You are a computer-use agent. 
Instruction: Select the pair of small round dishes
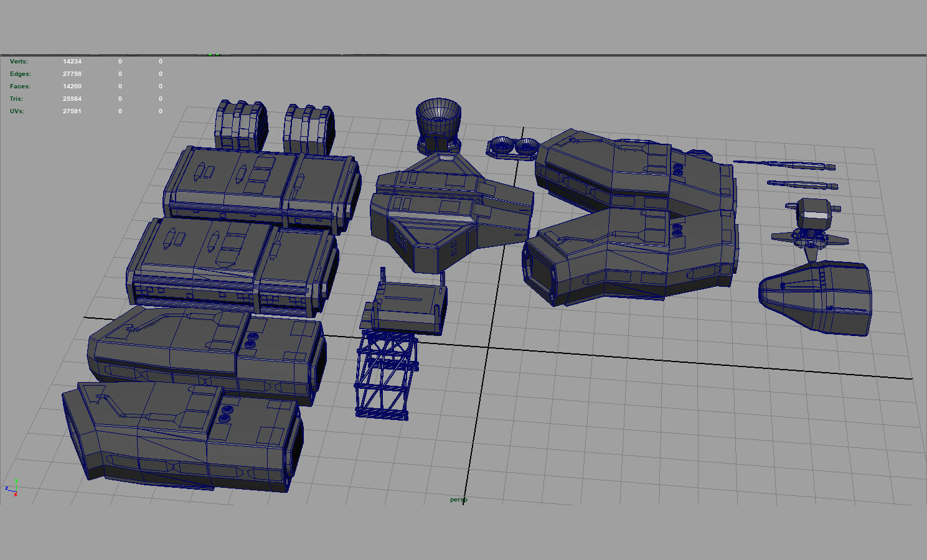(514, 148)
